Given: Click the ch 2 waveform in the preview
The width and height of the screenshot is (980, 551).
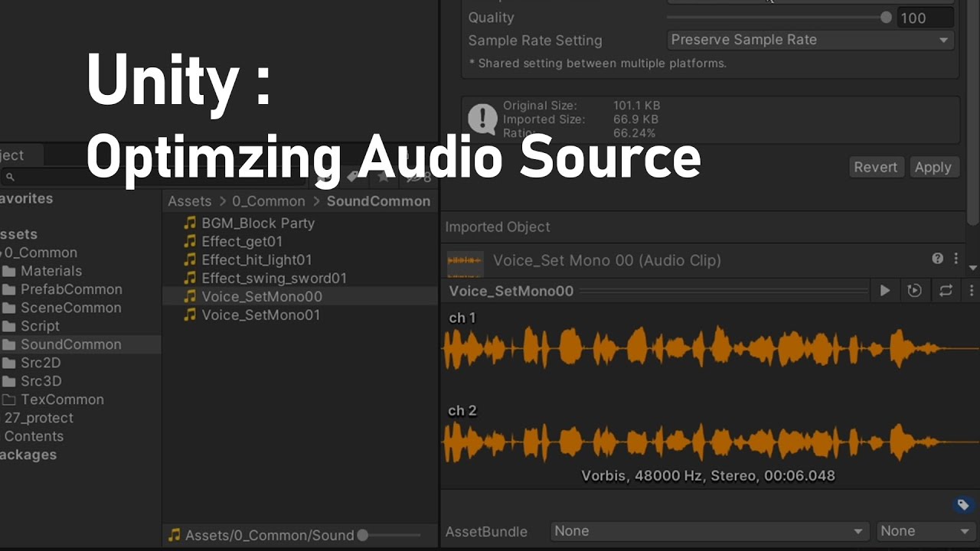Looking at the screenshot, I should [x=710, y=442].
